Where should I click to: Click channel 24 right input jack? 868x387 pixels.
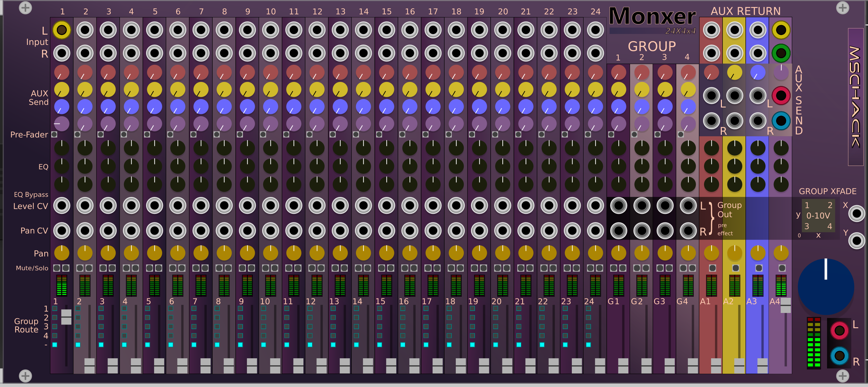tap(595, 53)
